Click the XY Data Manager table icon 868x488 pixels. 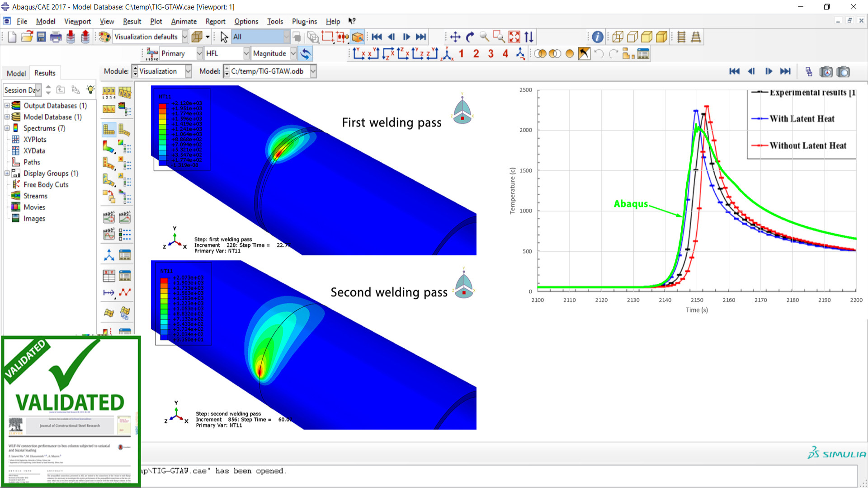[125, 276]
